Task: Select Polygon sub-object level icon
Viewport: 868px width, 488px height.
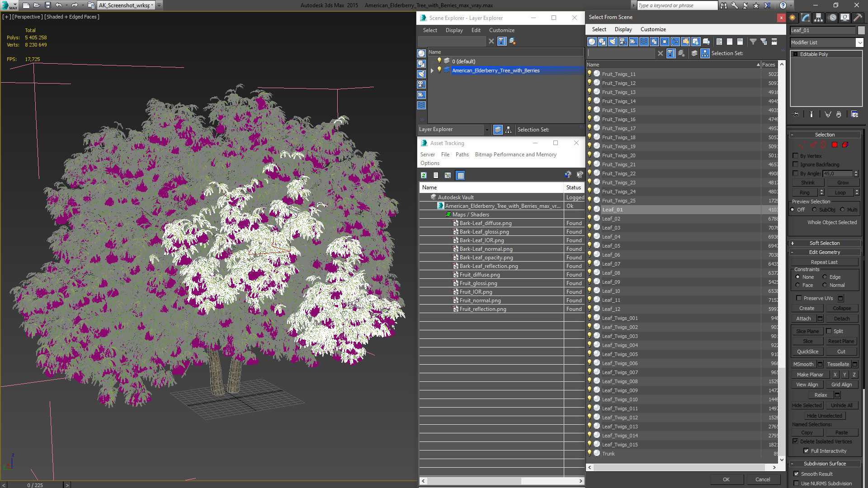Action: coord(835,145)
